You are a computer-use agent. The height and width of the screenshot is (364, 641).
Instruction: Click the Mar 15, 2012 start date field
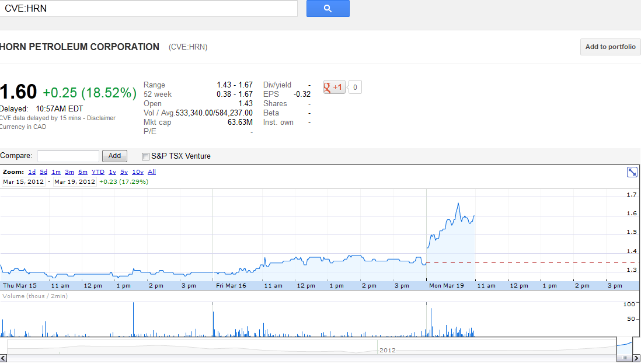click(23, 181)
